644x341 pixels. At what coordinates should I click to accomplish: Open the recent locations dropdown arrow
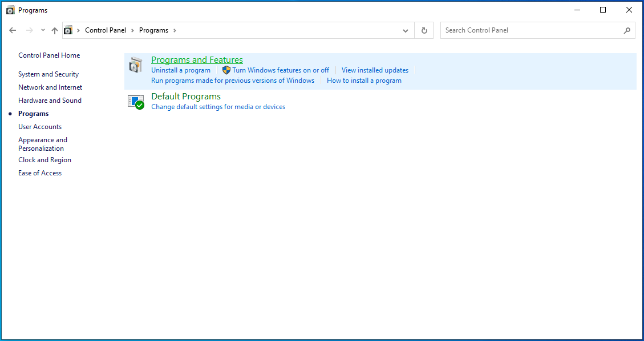(43, 31)
